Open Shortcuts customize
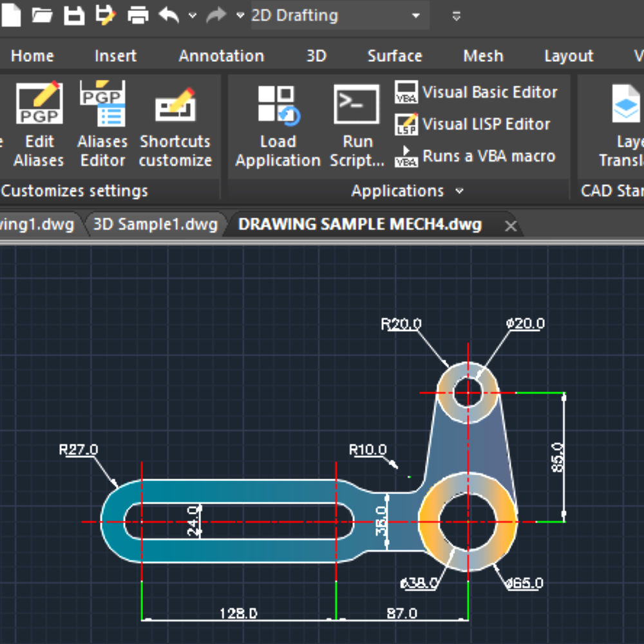 [175, 122]
